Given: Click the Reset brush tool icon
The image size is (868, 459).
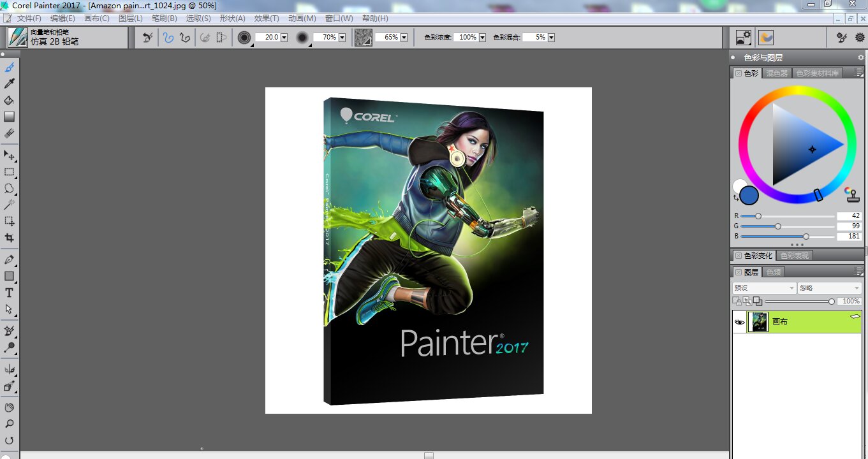Looking at the screenshot, I should [148, 38].
